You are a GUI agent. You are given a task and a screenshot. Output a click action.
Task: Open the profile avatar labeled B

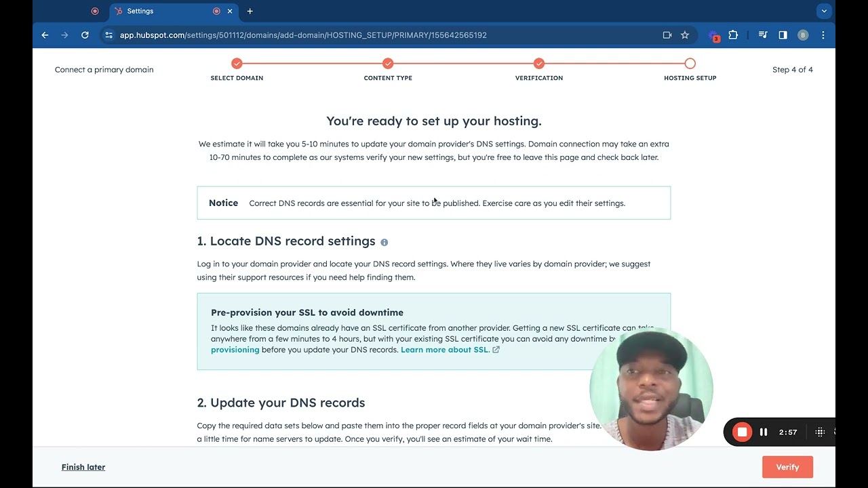click(x=803, y=35)
